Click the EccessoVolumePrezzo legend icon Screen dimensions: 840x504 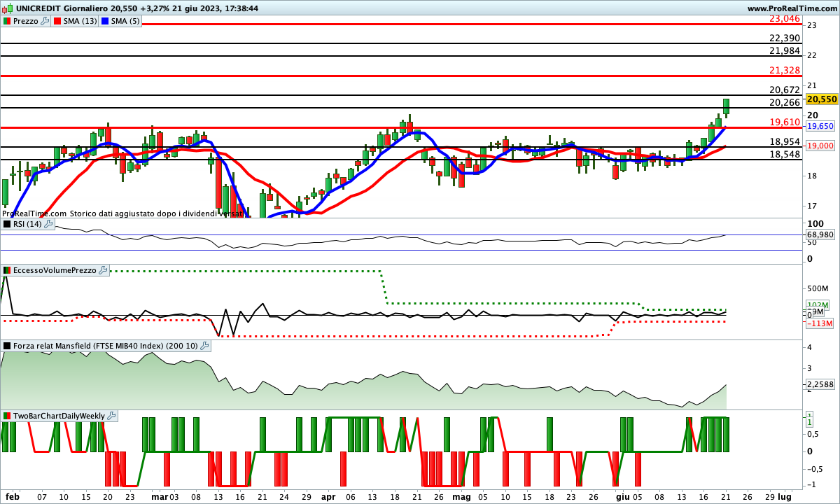click(x=7, y=270)
